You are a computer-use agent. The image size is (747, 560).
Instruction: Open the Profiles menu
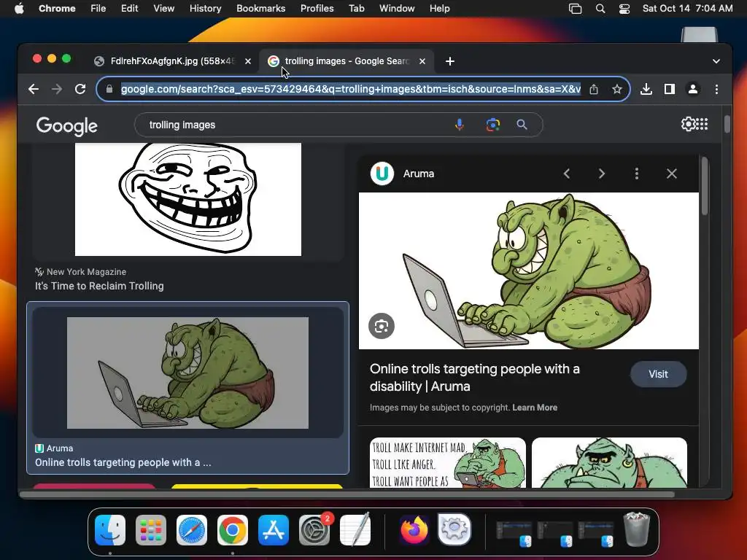tap(317, 8)
